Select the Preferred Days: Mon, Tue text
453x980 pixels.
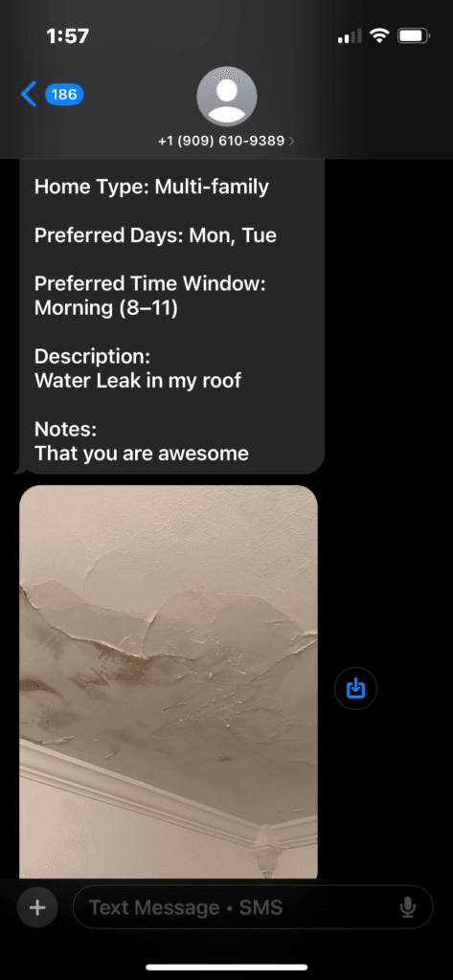click(x=155, y=235)
